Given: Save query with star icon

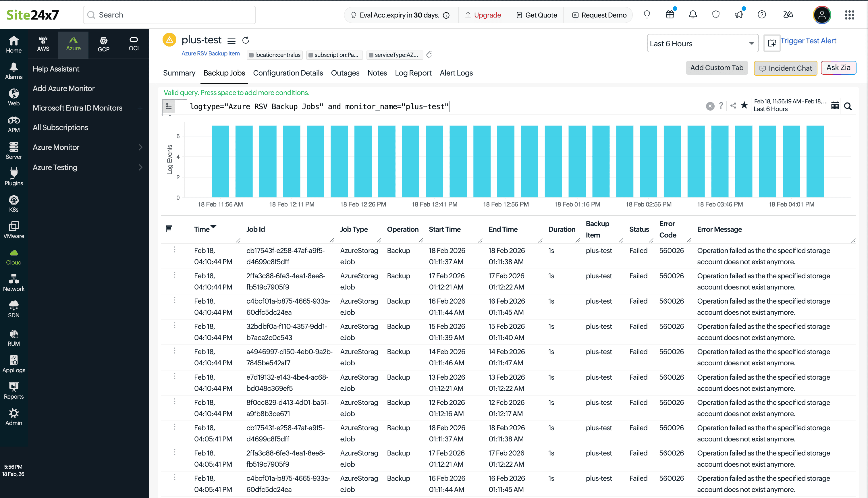Looking at the screenshot, I should coord(744,105).
